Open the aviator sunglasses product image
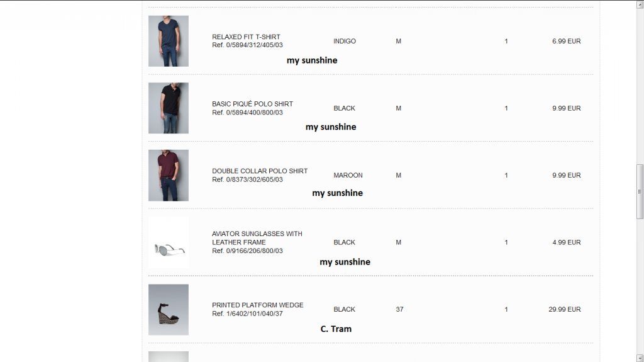The image size is (644, 362). 169,243
